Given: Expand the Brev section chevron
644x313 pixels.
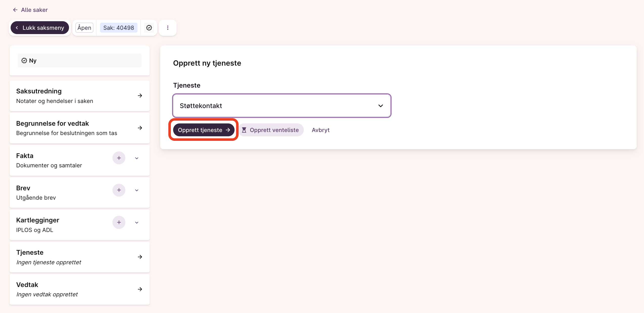Looking at the screenshot, I should click(137, 190).
